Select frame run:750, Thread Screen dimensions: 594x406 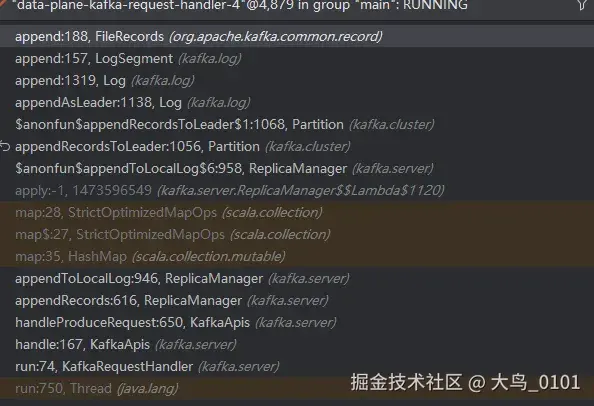click(x=297, y=388)
